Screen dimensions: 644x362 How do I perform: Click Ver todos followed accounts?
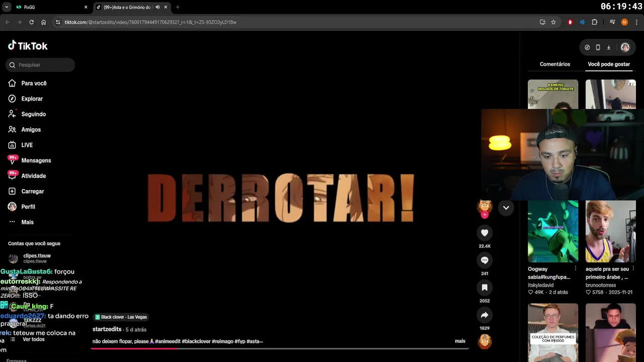(33, 339)
